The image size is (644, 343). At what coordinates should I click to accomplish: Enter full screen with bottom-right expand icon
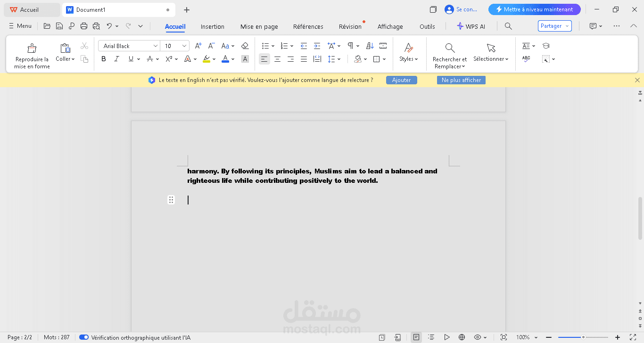(x=633, y=337)
